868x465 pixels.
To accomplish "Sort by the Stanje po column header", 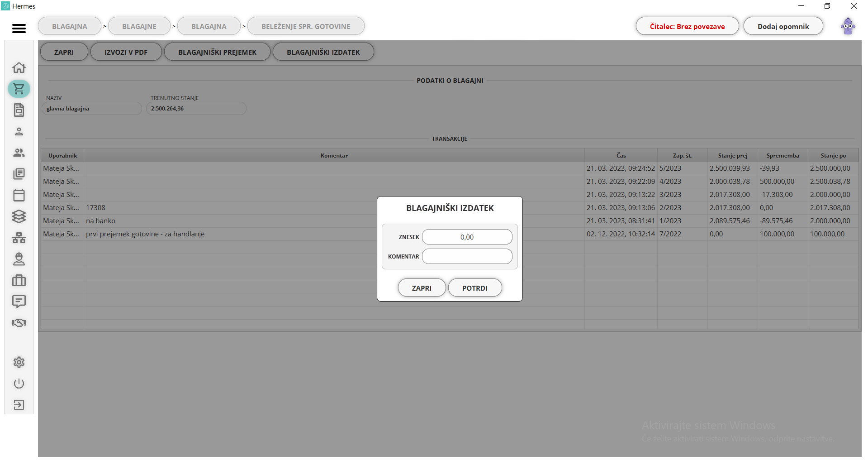I will (833, 155).
